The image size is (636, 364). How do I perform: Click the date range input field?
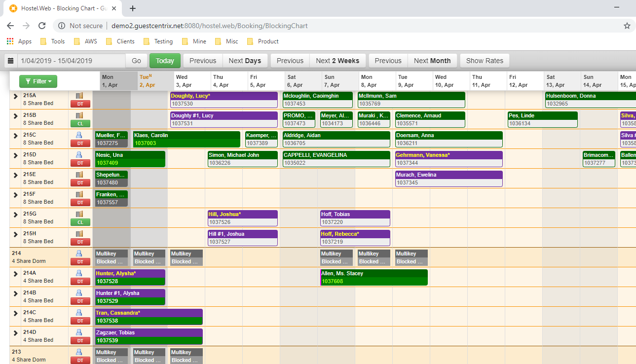(71, 61)
